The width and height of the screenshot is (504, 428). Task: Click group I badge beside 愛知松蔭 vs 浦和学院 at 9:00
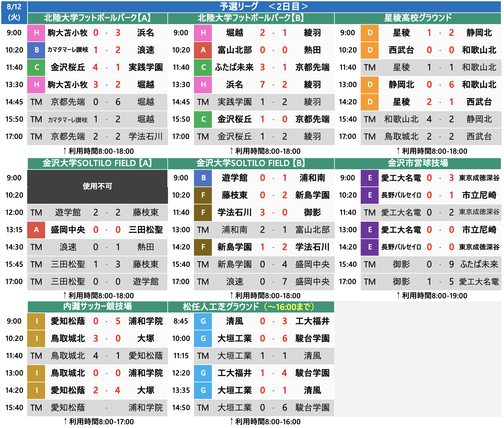point(36,321)
